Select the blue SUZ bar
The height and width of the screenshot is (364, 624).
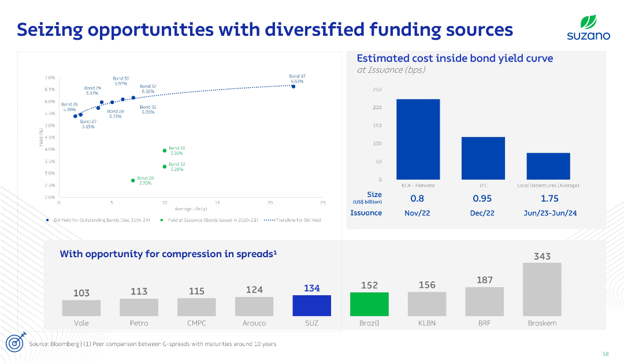[x=311, y=306]
